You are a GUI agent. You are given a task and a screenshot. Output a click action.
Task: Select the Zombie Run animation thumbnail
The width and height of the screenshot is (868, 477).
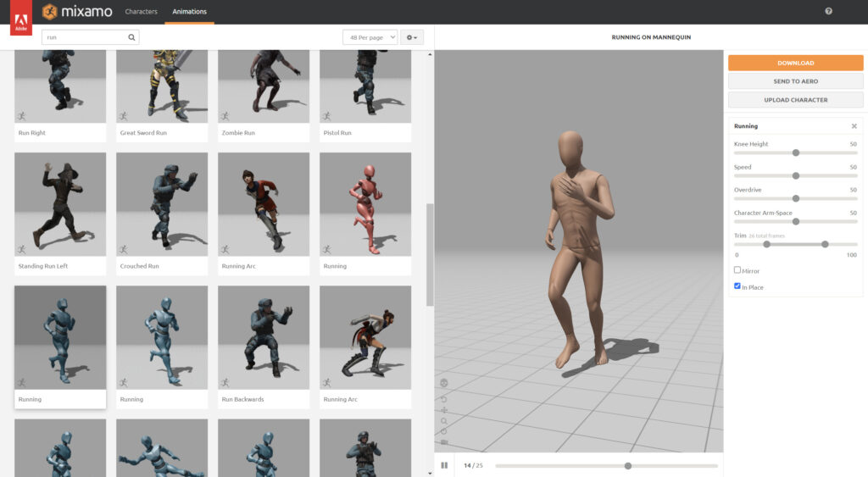(264, 87)
